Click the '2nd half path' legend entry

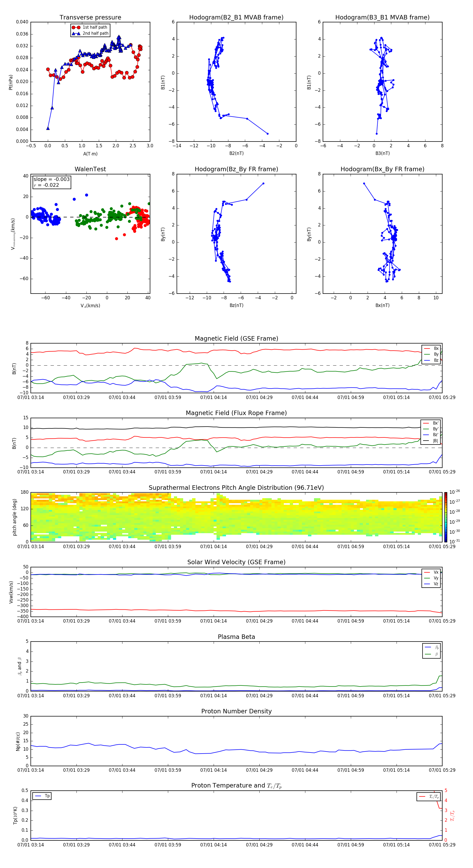[x=90, y=33]
